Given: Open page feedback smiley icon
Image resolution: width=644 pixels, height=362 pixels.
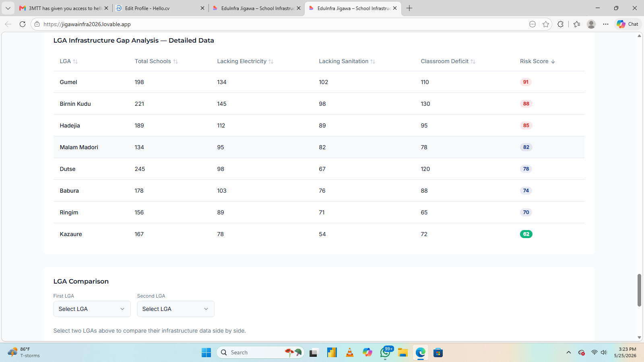Looking at the screenshot, I should 533,24.
